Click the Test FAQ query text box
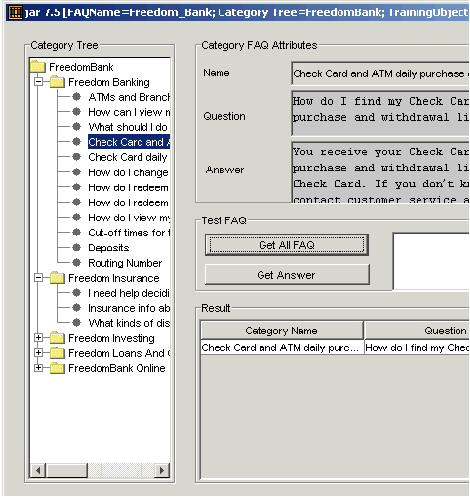Viewport: 470px width, 497px height. pyautogui.click(x=431, y=261)
